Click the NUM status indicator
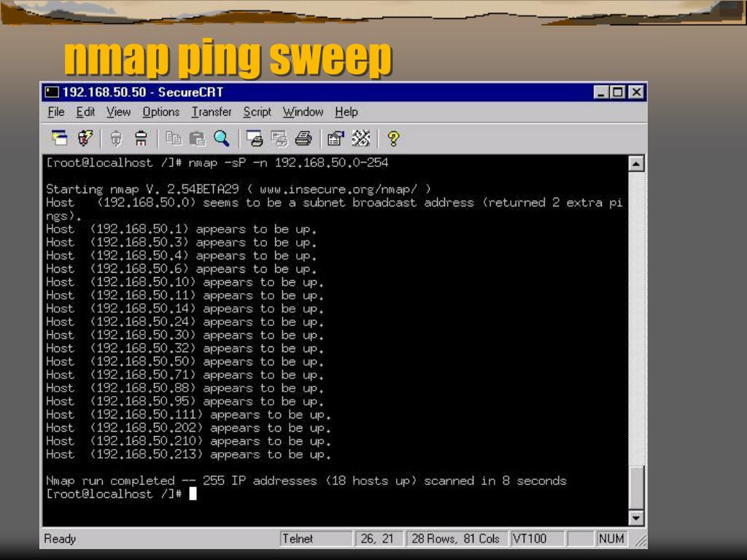Screen dimensions: 747x560 click(611, 539)
